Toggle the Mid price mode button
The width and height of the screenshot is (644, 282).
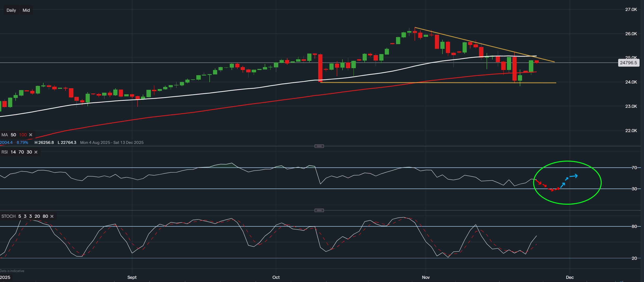[x=26, y=10]
